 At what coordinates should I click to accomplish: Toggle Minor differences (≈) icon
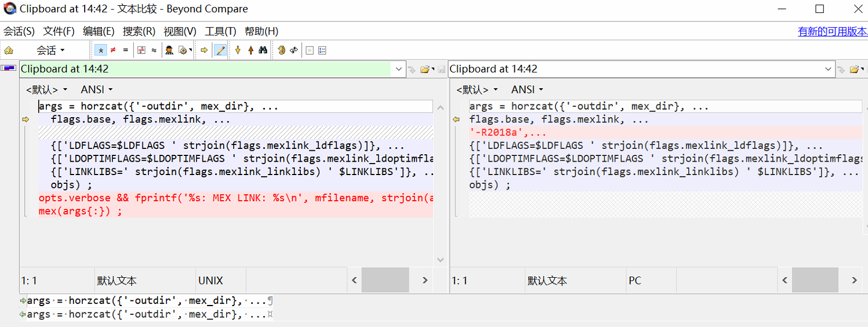(x=154, y=50)
